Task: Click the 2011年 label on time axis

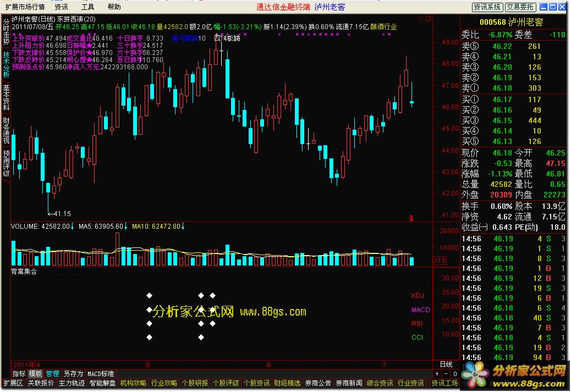Action: [24, 365]
